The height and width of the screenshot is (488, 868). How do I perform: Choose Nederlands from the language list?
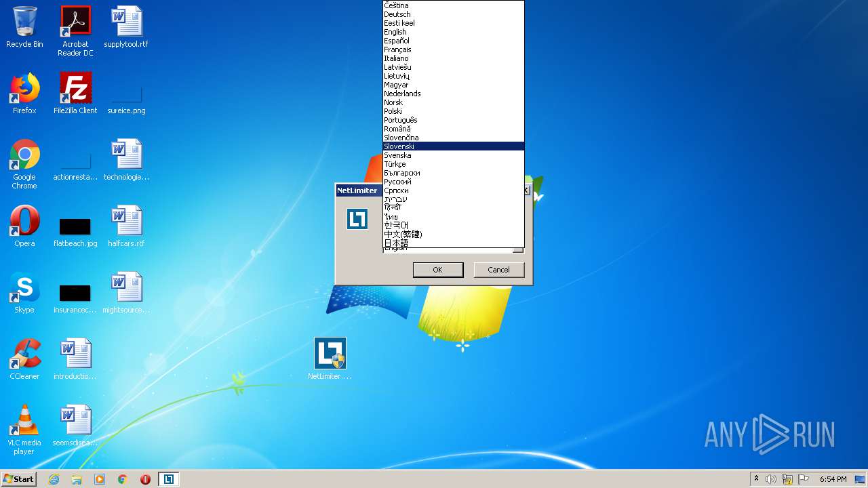(x=454, y=94)
